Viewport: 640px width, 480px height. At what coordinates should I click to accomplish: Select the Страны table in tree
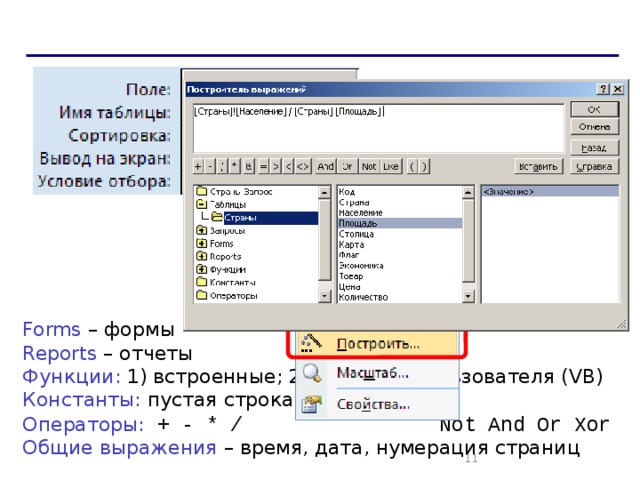coord(271,218)
